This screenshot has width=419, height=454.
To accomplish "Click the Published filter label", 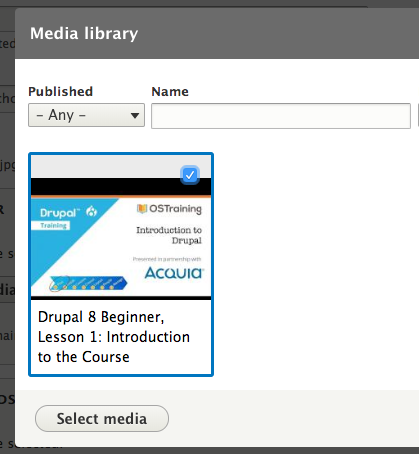I will click(60, 91).
